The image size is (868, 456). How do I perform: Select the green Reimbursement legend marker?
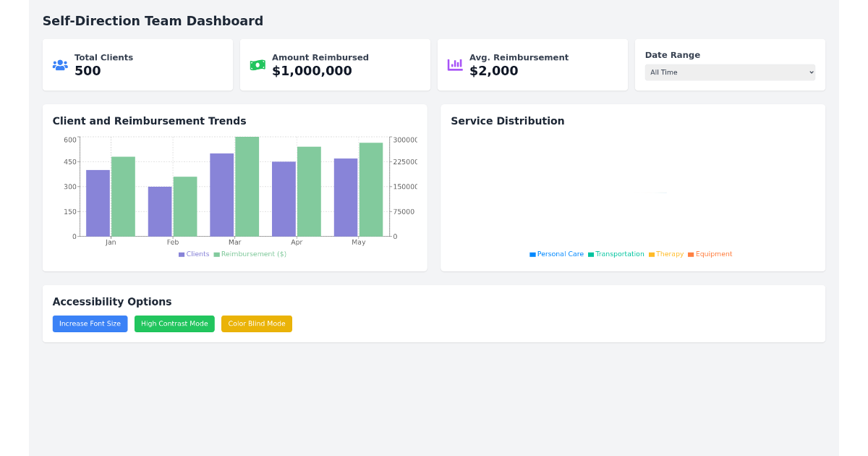click(x=218, y=254)
